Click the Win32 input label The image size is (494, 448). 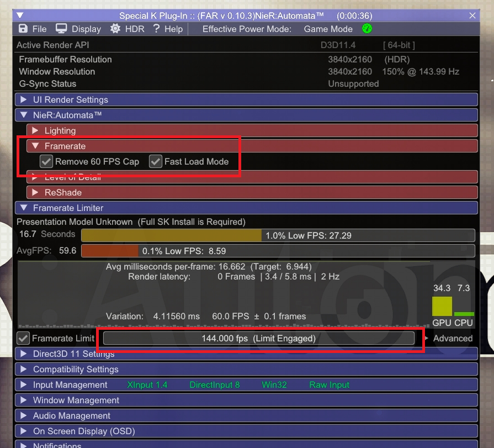[x=274, y=385]
